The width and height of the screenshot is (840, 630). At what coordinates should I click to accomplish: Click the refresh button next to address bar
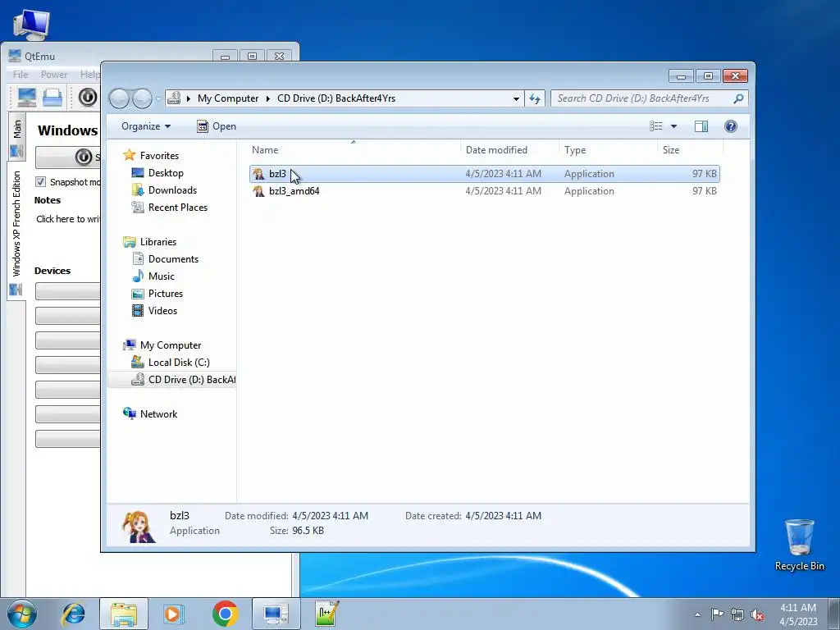(x=535, y=98)
